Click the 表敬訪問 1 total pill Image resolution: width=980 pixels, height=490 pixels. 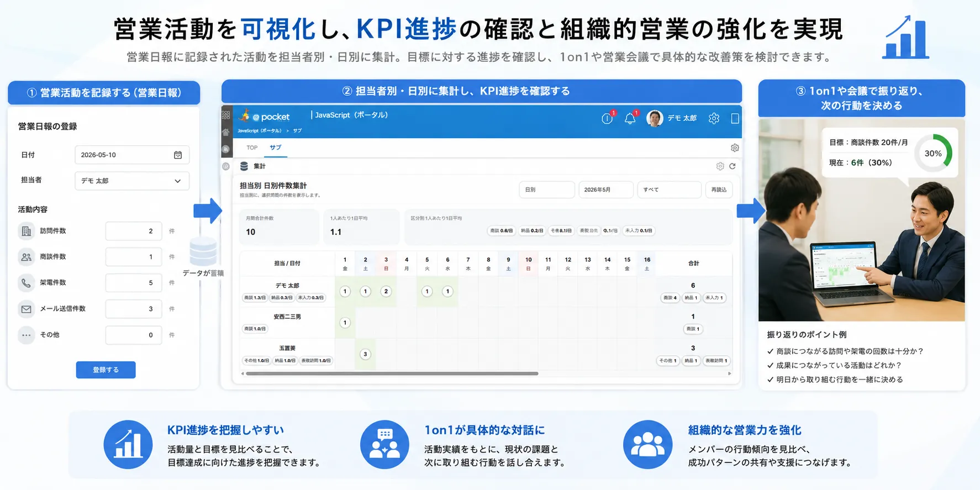coord(717,361)
